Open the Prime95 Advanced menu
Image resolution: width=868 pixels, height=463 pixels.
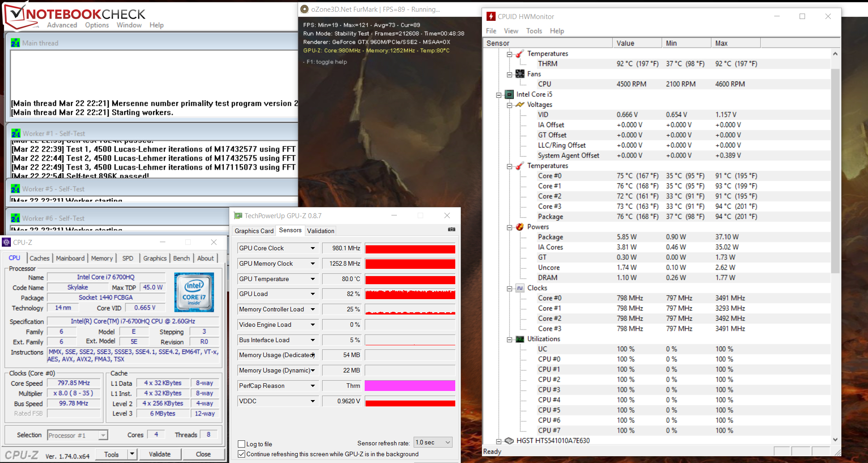[x=62, y=25]
